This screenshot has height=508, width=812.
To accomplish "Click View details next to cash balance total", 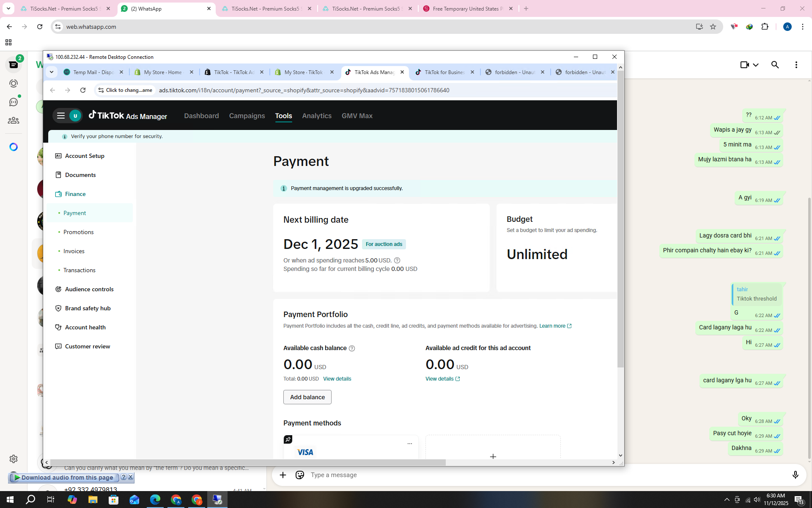I will tap(337, 379).
